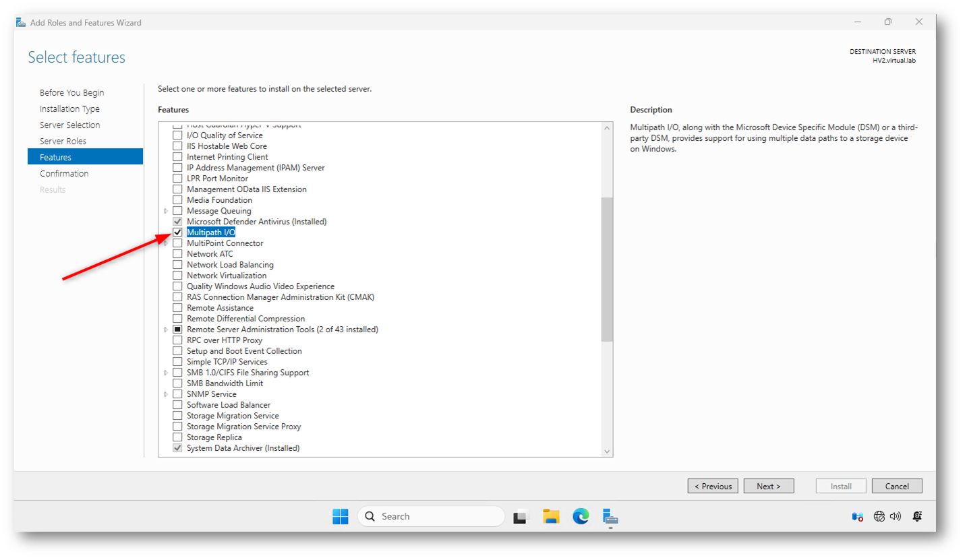Select the "Network ATC" feature row
The width and height of the screenshot is (965, 560).
(x=210, y=254)
